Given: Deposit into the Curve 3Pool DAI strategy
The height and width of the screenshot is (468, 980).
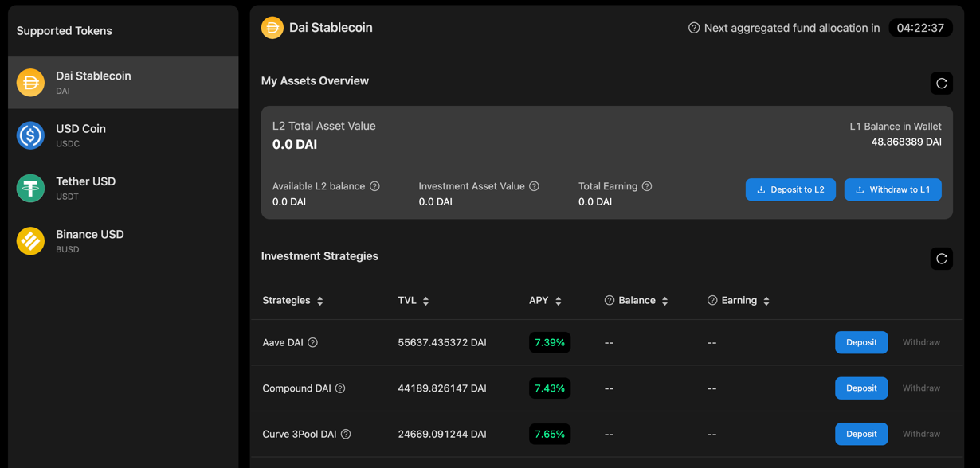Looking at the screenshot, I should [x=861, y=434].
